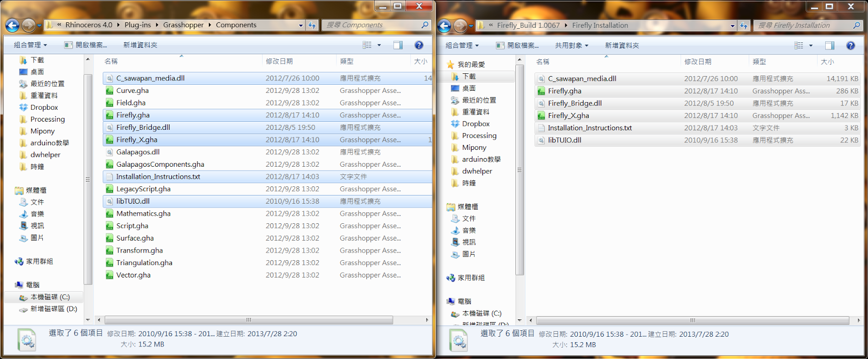This screenshot has height=359, width=868.
Task: Open Dropbox in the Components window sidebar
Action: [44, 108]
